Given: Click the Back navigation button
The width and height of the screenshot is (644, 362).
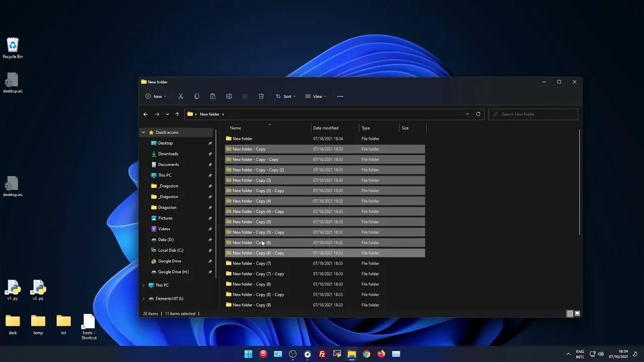Looking at the screenshot, I should [x=145, y=114].
